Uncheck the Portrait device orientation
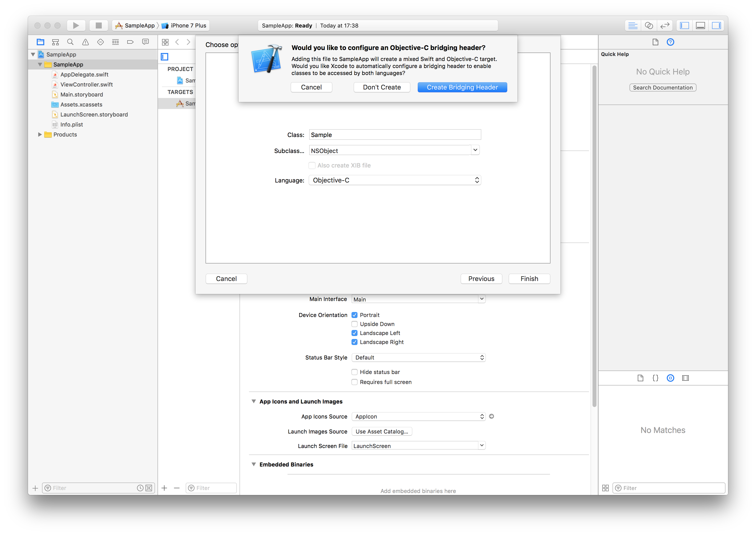 (x=354, y=314)
